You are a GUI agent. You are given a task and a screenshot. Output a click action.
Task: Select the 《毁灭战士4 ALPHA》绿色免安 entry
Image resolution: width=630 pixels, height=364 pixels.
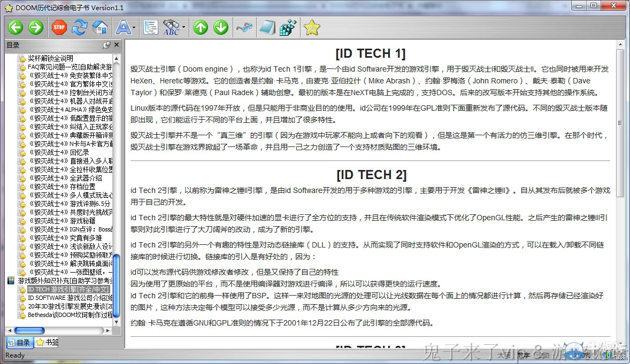70,110
